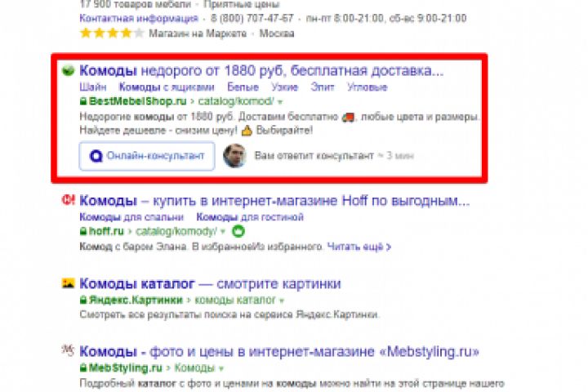The image size is (588, 392).
Task: Click the consultant avatar photo
Action: (234, 155)
